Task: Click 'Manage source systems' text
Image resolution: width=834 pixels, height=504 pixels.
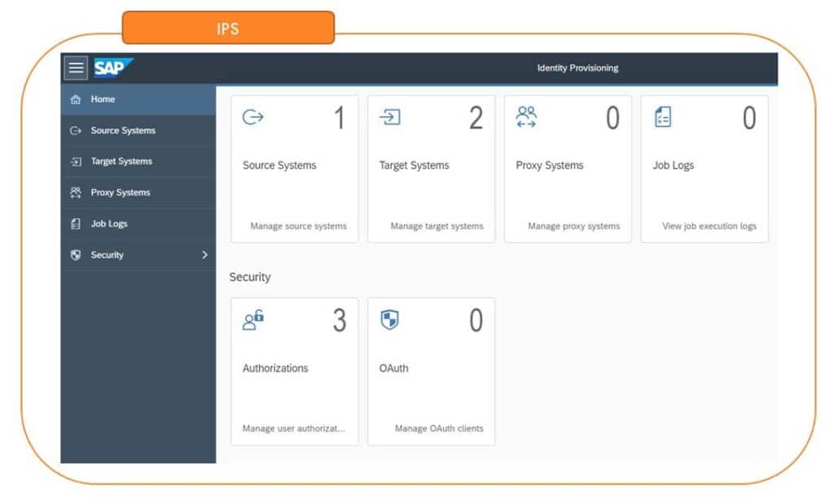Action: point(298,226)
